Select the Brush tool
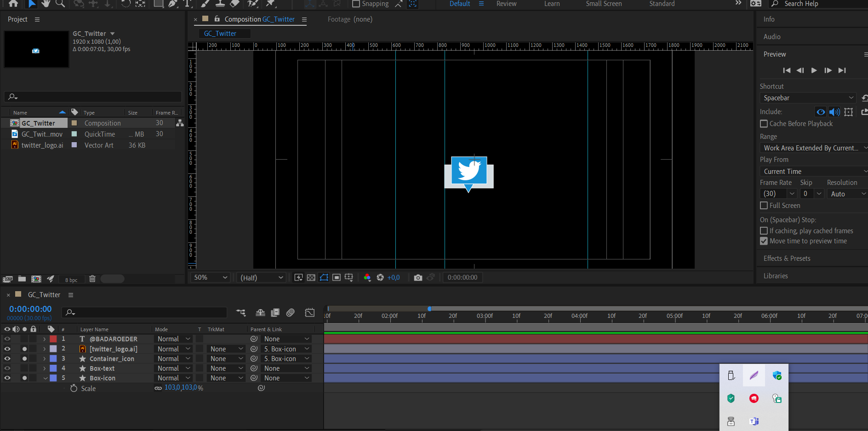The width and height of the screenshot is (868, 431). 206,4
